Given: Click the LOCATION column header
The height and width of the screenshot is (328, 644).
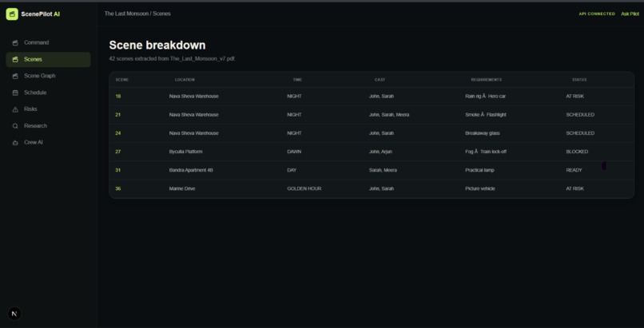Looking at the screenshot, I should [x=185, y=80].
